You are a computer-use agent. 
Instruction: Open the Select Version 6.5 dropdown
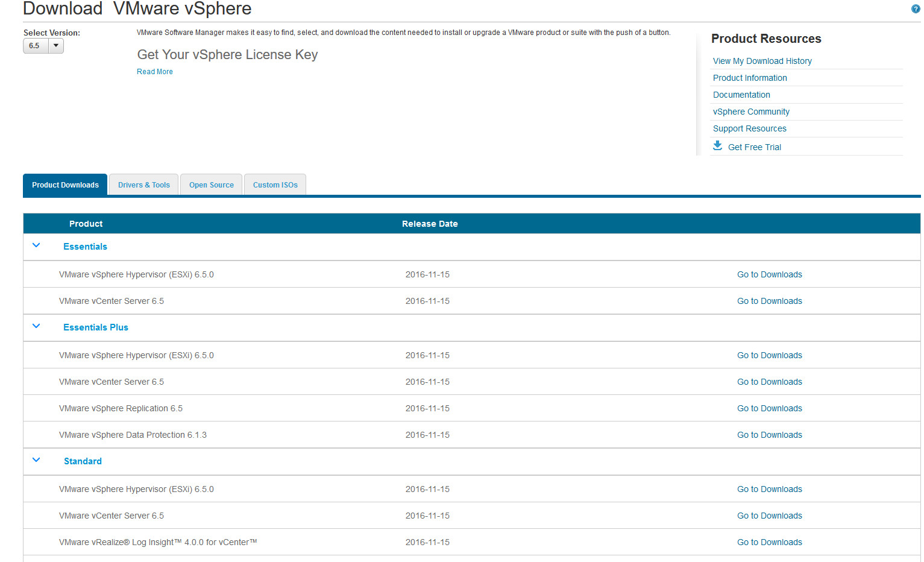[43, 46]
